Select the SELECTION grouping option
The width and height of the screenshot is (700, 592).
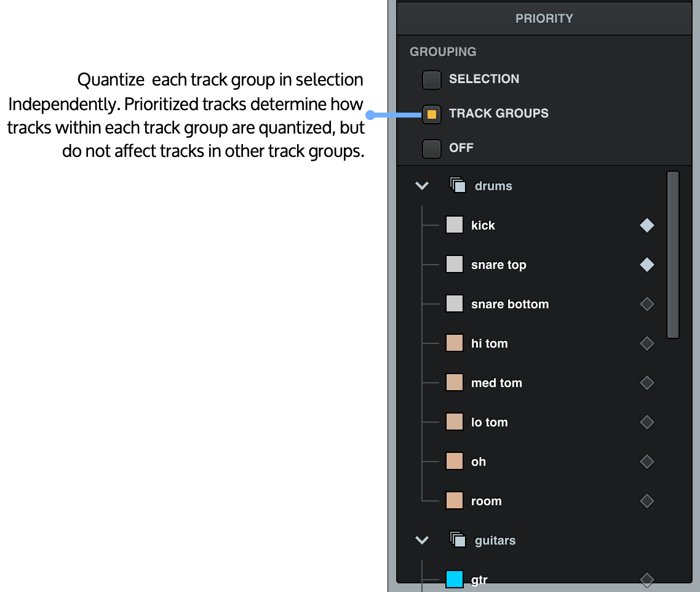pyautogui.click(x=432, y=79)
